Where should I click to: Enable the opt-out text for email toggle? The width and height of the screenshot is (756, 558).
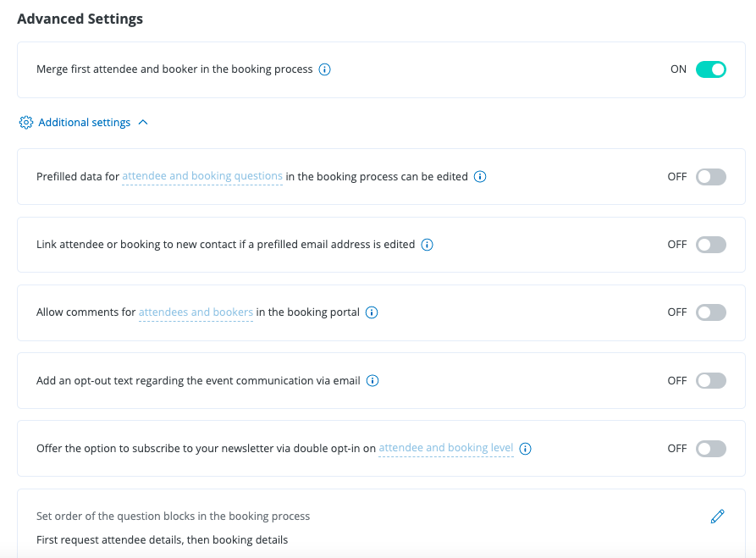click(710, 381)
